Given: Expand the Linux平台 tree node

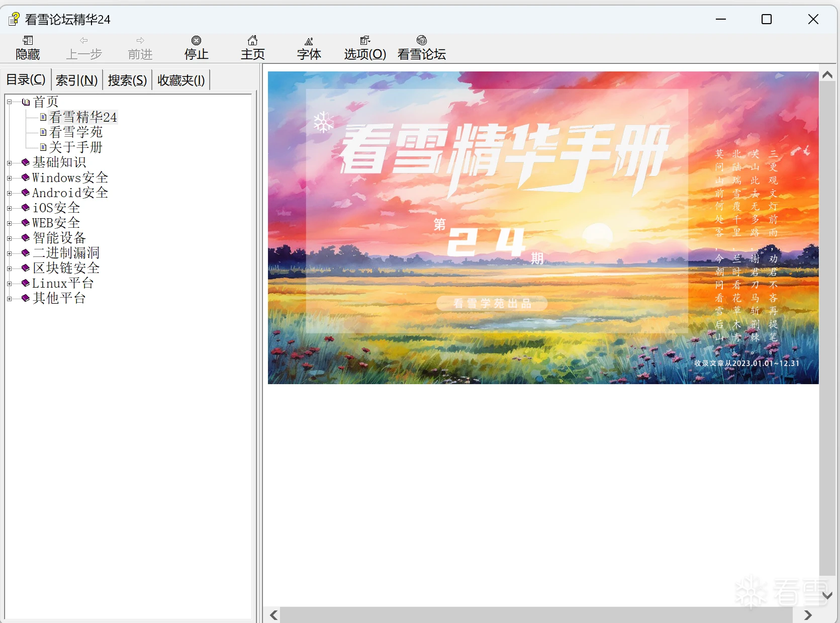Looking at the screenshot, I should pyautogui.click(x=9, y=284).
